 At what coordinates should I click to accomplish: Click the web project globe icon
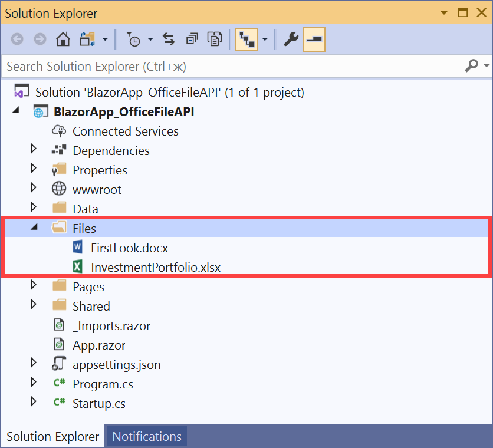coord(41,111)
